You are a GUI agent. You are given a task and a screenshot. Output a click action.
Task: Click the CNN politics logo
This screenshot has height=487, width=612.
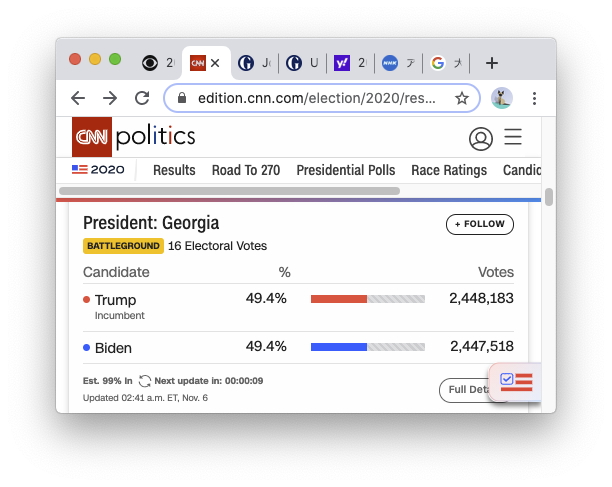[133, 137]
